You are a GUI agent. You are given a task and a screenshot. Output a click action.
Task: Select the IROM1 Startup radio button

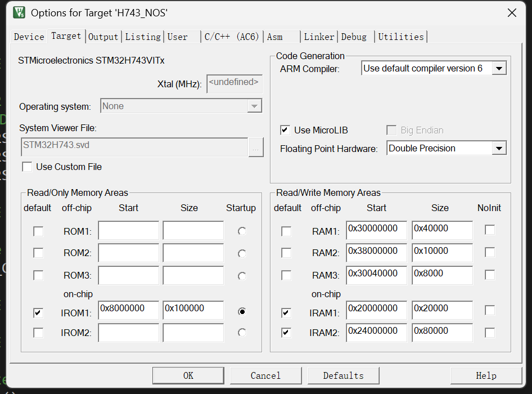242,311
